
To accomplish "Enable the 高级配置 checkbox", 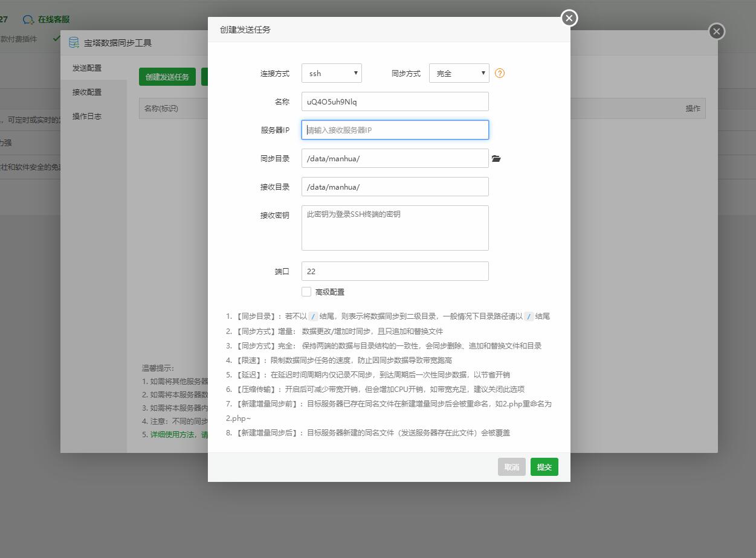I will coord(306,291).
